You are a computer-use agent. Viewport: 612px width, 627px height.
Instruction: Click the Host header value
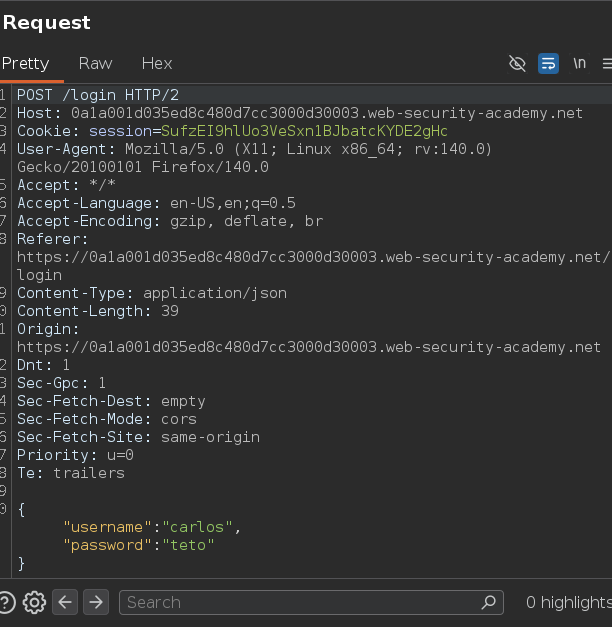327,113
